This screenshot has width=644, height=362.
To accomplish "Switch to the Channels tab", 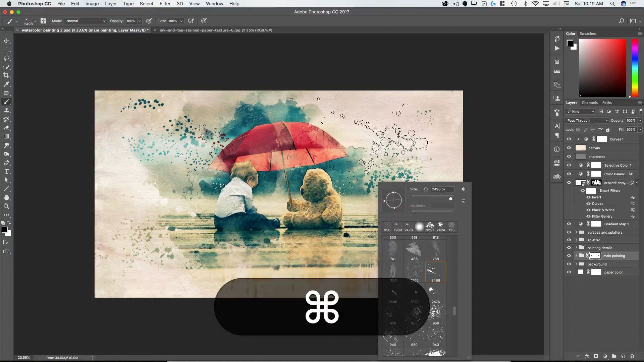I will [x=589, y=103].
